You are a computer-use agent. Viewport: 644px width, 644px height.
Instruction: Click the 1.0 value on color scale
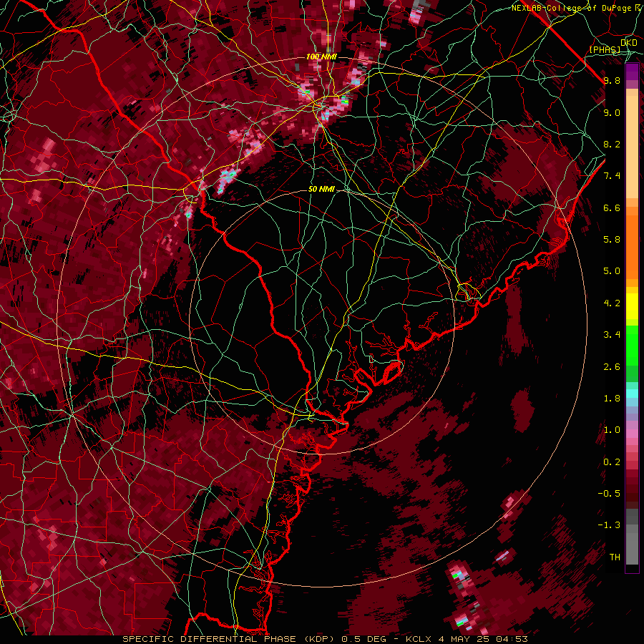click(x=612, y=430)
